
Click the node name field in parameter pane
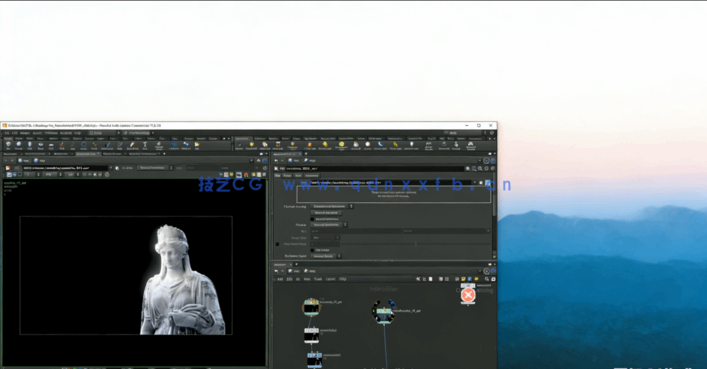click(x=375, y=169)
